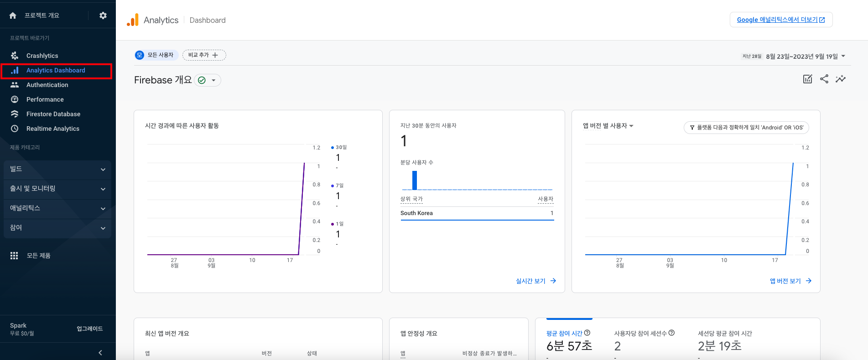Click the Performance gauge icon
The width and height of the screenshot is (868, 360).
[15, 99]
